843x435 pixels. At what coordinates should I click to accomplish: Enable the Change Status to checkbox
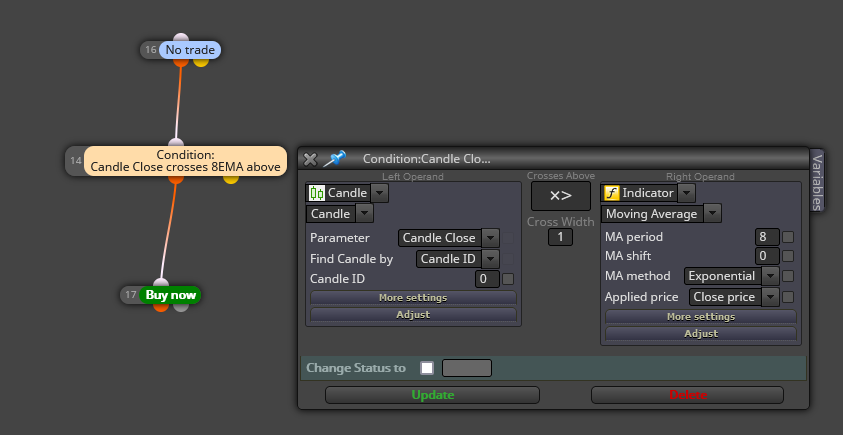point(427,368)
